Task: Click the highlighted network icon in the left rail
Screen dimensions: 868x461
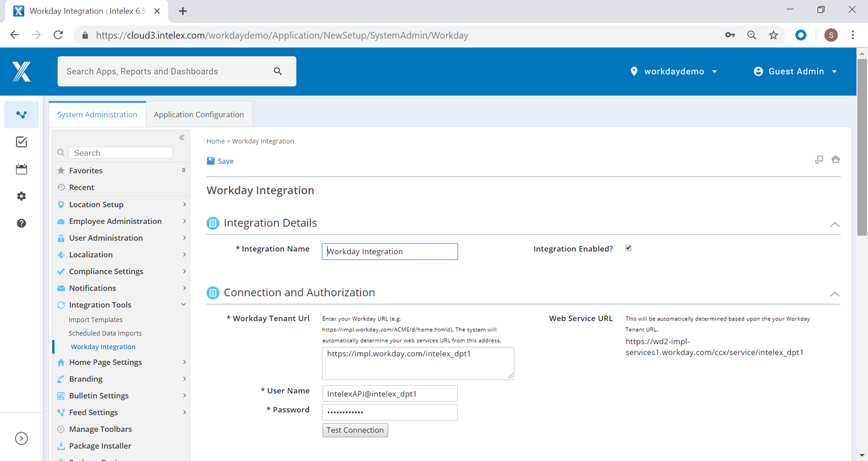Action: click(x=21, y=115)
